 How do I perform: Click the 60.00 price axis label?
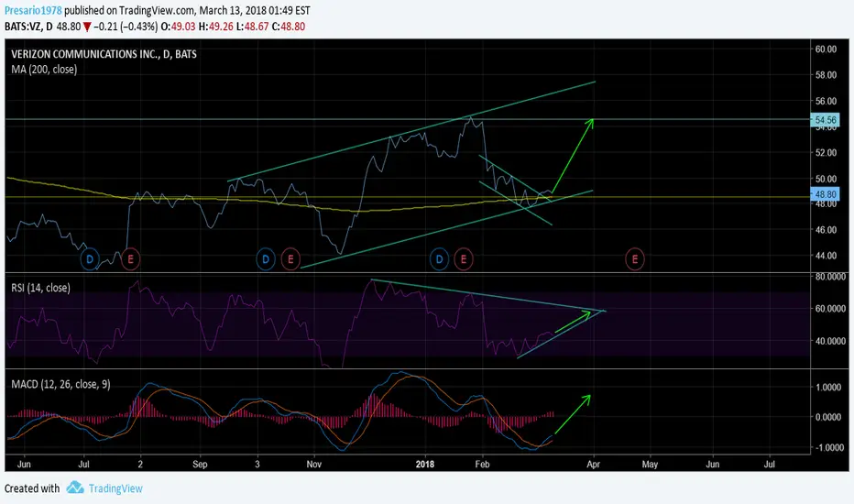(x=826, y=49)
